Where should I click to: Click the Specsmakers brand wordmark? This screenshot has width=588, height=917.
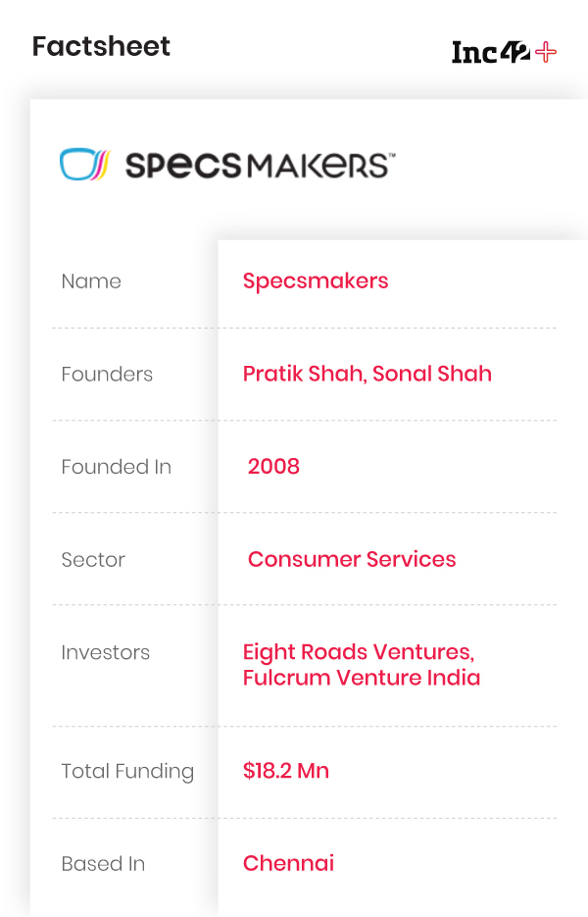click(260, 165)
